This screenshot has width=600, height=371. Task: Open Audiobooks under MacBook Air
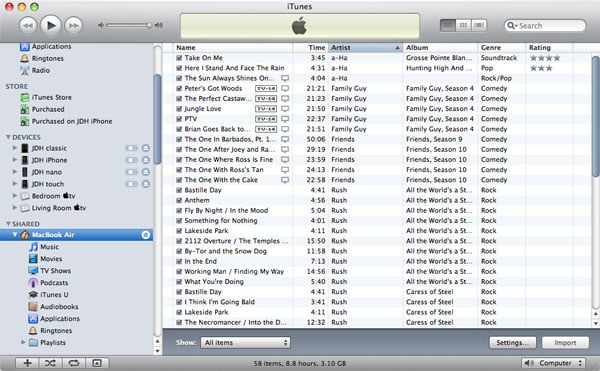coord(53,307)
